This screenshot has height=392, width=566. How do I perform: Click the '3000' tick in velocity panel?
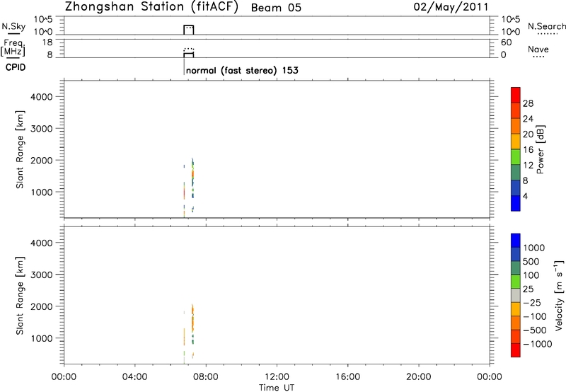click(x=42, y=275)
